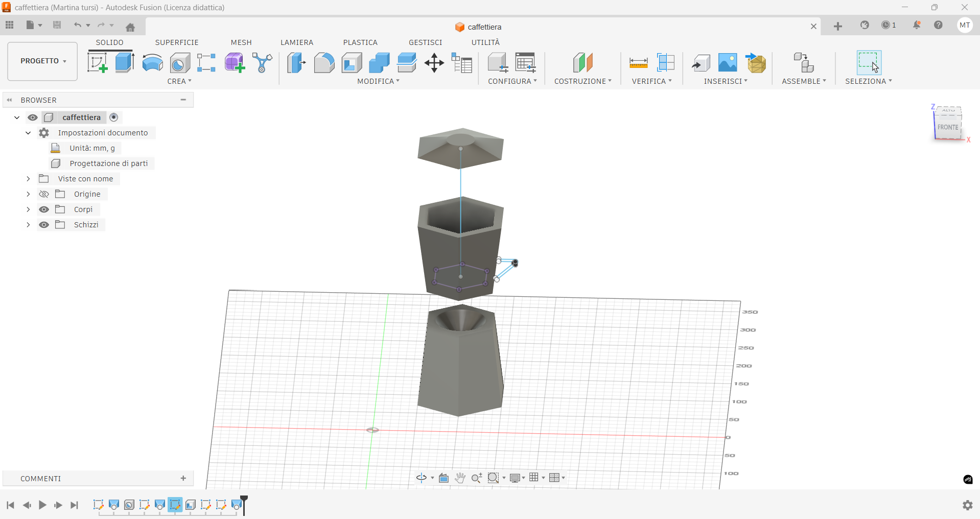Click the Create Sketch icon
The width and height of the screenshot is (980, 519).
coord(97,63)
